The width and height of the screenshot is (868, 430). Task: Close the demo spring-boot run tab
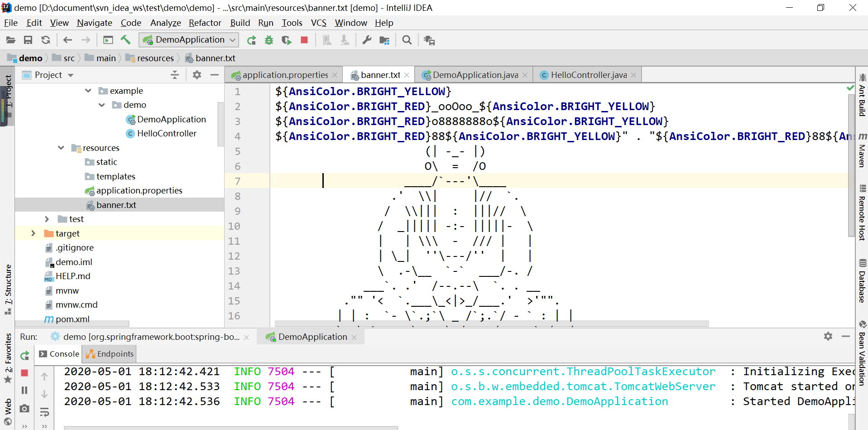[x=246, y=337]
